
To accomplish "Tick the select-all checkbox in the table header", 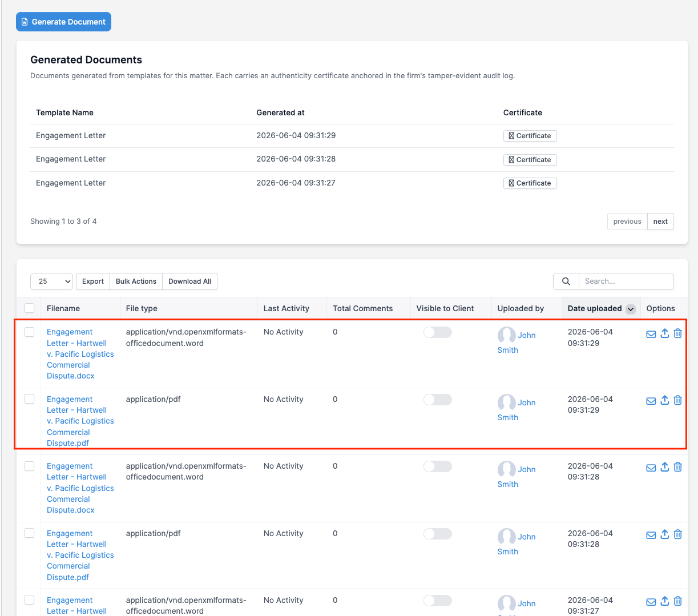I will tap(30, 308).
